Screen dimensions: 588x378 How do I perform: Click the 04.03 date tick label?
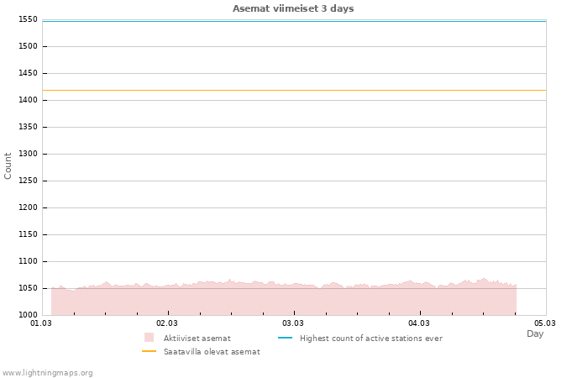[x=419, y=323]
